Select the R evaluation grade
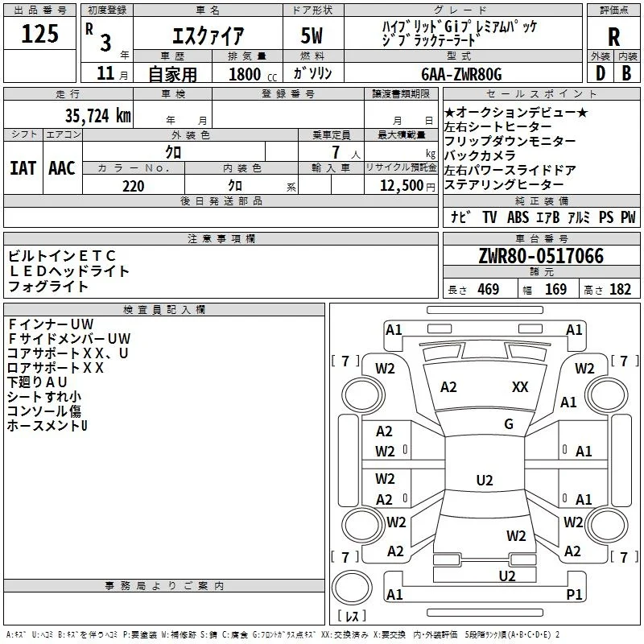Screen dimensions: 644x644 (613, 36)
